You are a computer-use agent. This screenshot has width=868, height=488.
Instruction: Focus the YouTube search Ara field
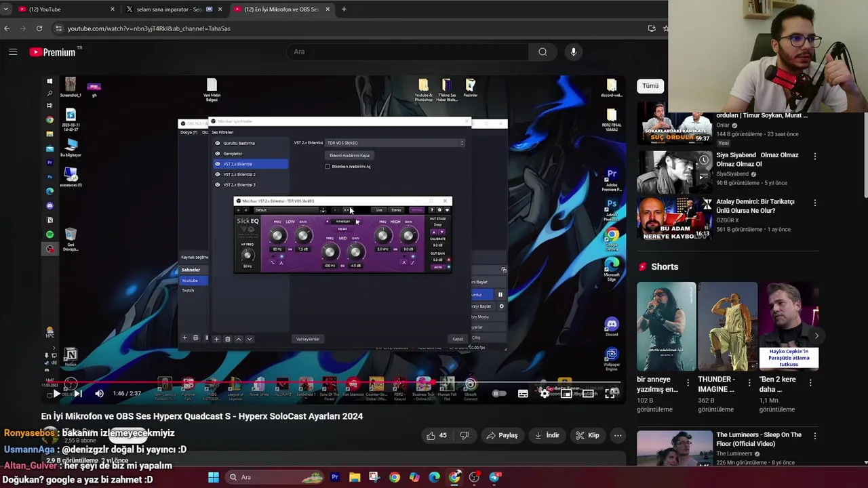point(407,52)
